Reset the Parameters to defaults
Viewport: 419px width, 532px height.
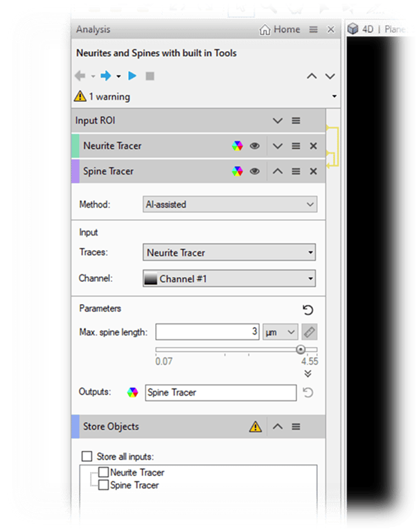(x=307, y=310)
